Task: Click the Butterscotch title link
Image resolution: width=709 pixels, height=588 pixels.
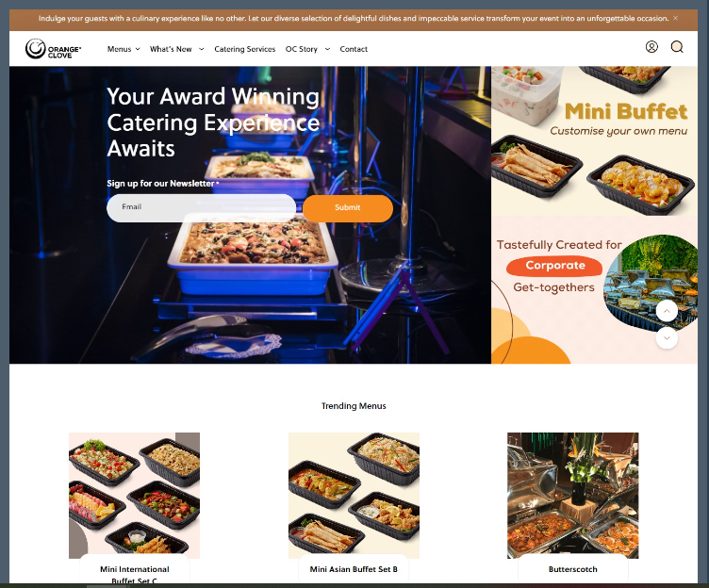Action: coord(573,569)
